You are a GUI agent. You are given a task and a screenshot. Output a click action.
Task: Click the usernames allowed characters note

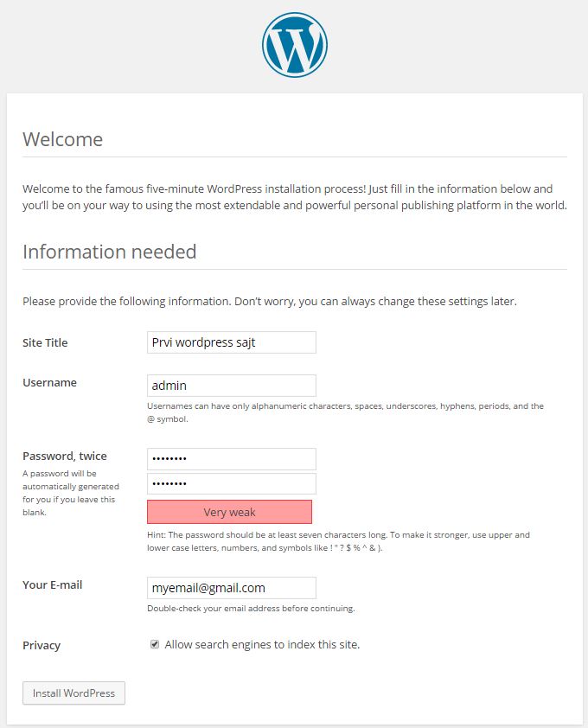pyautogui.click(x=346, y=412)
